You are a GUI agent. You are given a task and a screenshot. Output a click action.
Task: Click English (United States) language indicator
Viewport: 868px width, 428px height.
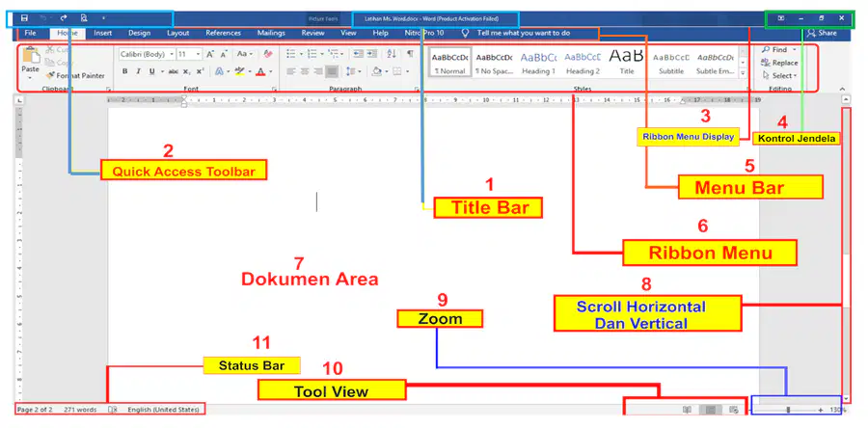pyautogui.click(x=163, y=410)
